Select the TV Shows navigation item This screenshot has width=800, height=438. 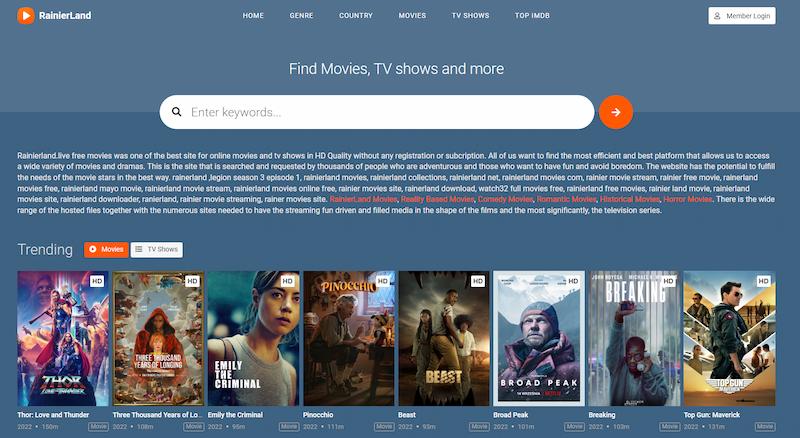(470, 16)
